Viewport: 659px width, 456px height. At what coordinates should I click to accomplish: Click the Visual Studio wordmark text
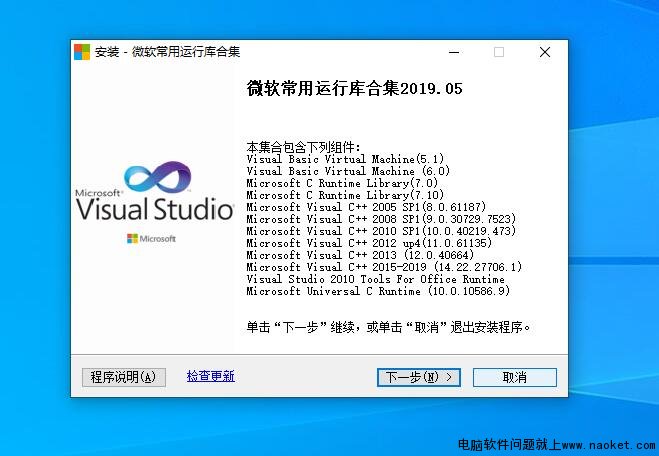coord(155,209)
